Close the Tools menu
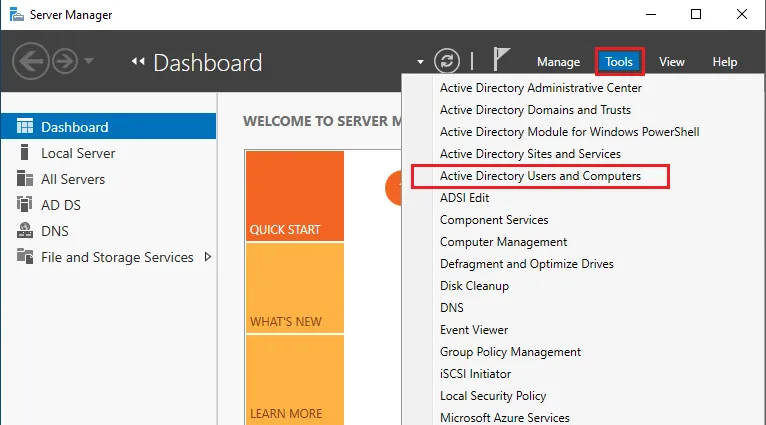766x425 pixels. pos(619,62)
